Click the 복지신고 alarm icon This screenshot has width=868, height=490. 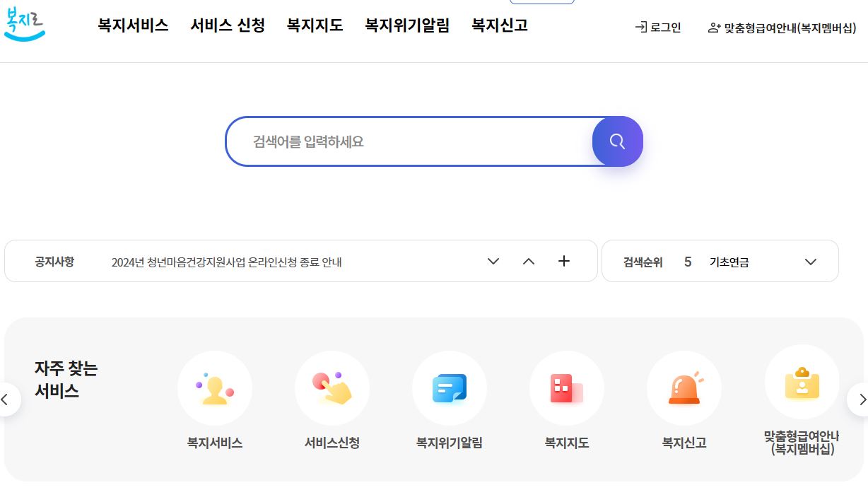[684, 387]
